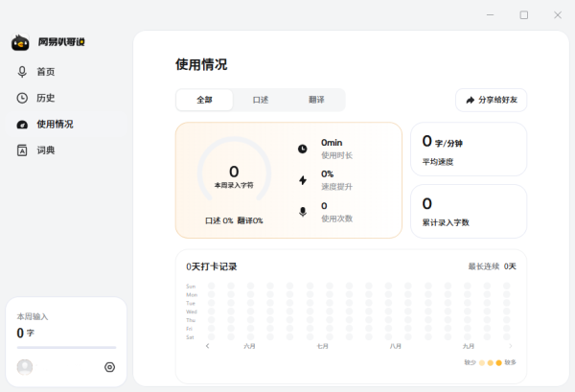
Task: Click the lightest legend dot beside 较少
Action: pyautogui.click(x=482, y=362)
